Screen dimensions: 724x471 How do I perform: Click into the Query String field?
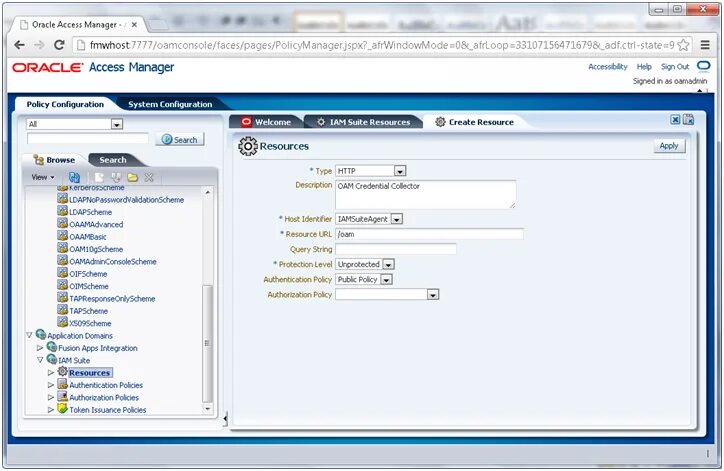coord(396,249)
